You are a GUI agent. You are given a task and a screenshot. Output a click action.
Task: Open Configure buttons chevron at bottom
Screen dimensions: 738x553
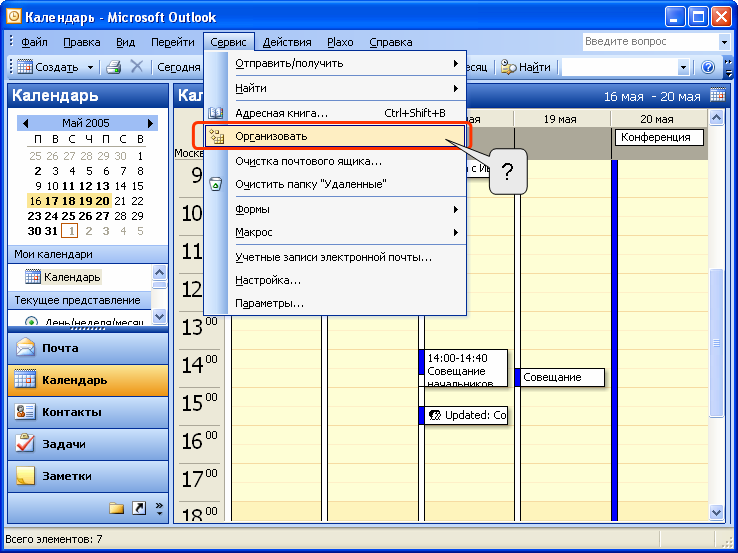click(159, 508)
